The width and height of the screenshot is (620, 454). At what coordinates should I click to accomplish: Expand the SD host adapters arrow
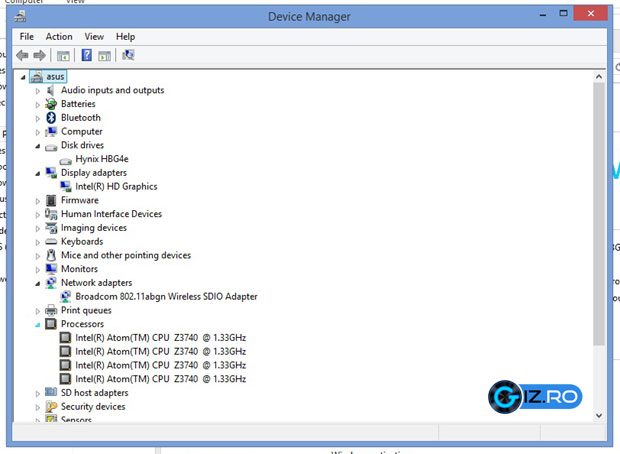click(38, 394)
